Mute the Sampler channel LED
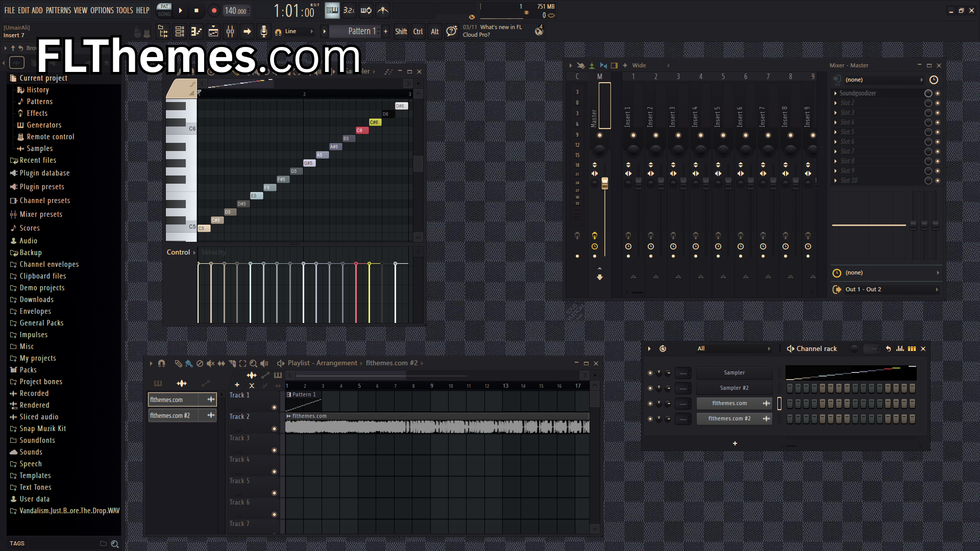The image size is (980, 551). pos(650,373)
